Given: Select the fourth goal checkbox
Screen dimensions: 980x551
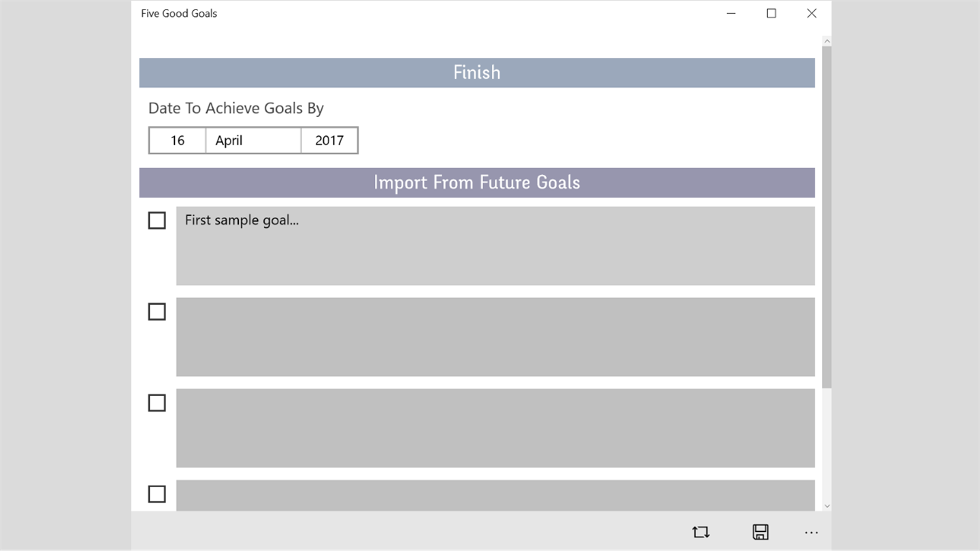Looking at the screenshot, I should [157, 494].
